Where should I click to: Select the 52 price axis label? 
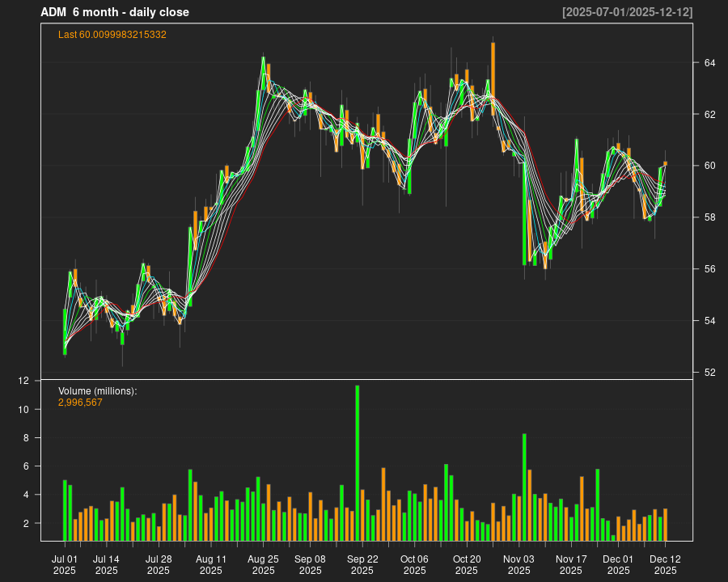pyautogui.click(x=709, y=373)
